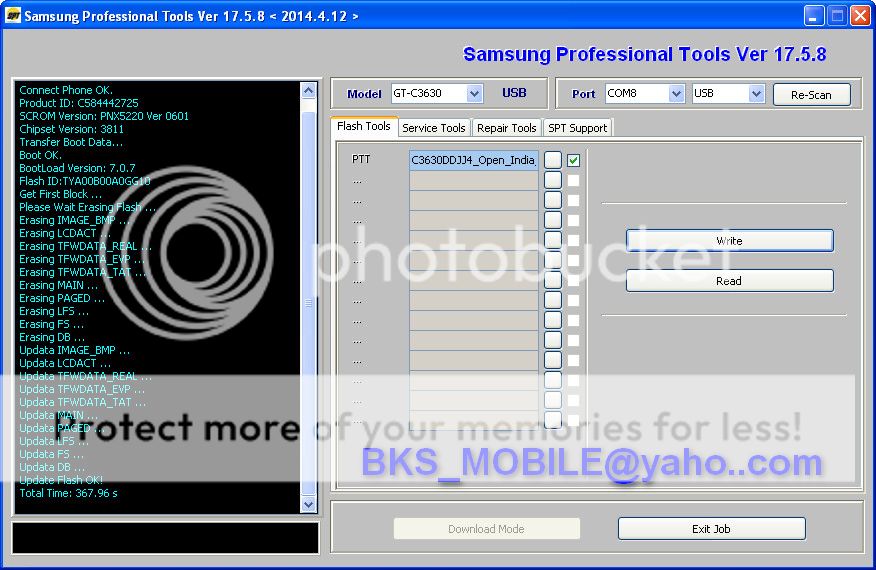
Task: Click the PTT row label
Action: coord(361,159)
